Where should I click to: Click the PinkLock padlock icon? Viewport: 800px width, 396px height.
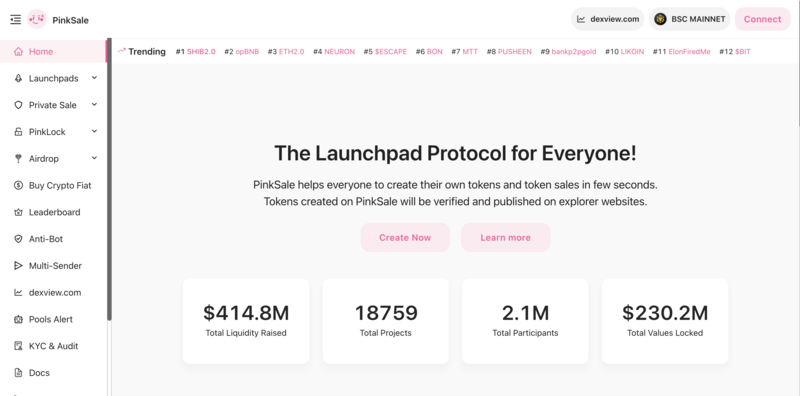18,132
